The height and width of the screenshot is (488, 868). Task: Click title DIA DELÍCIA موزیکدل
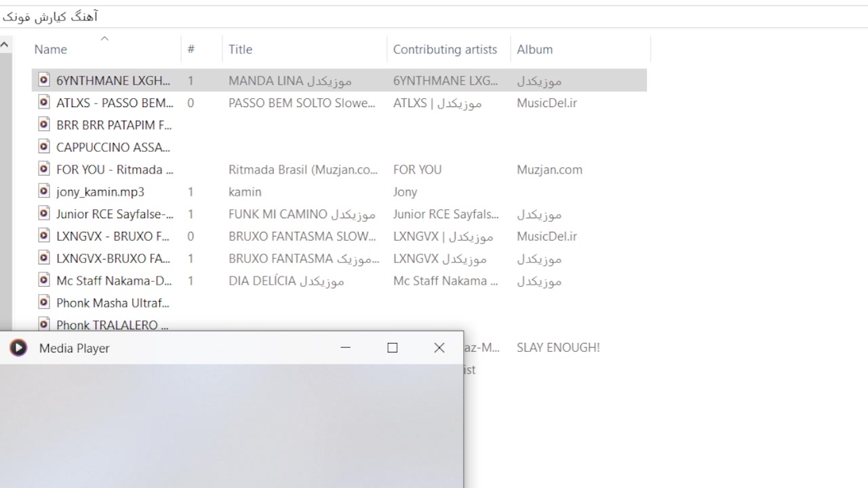click(286, 281)
